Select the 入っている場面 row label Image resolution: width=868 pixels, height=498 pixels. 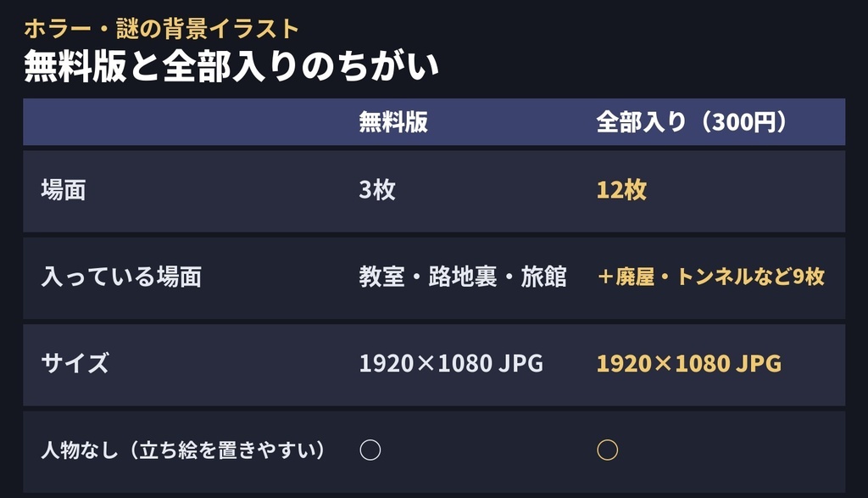pos(121,277)
